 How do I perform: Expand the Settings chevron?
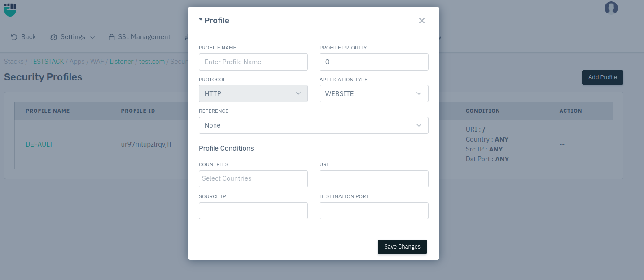click(x=92, y=37)
